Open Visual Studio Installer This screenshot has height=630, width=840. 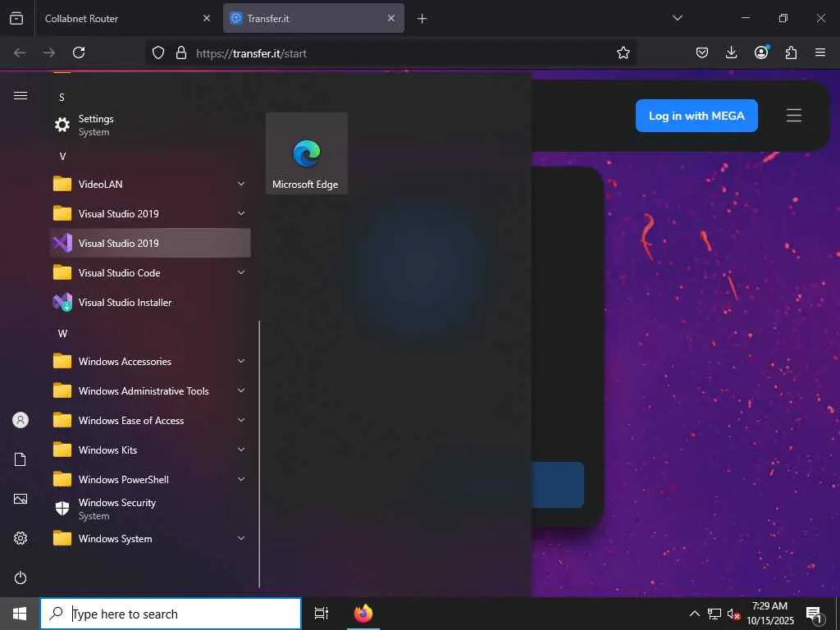(150, 302)
